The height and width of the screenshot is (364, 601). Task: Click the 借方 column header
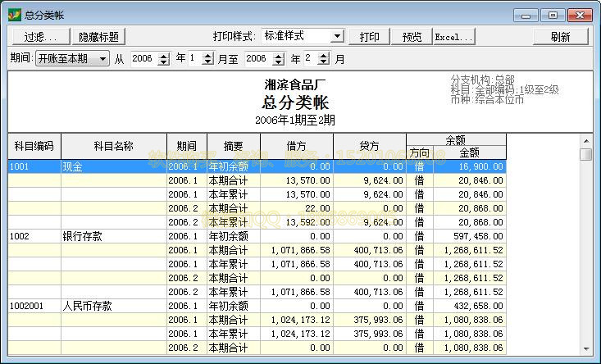(x=296, y=146)
